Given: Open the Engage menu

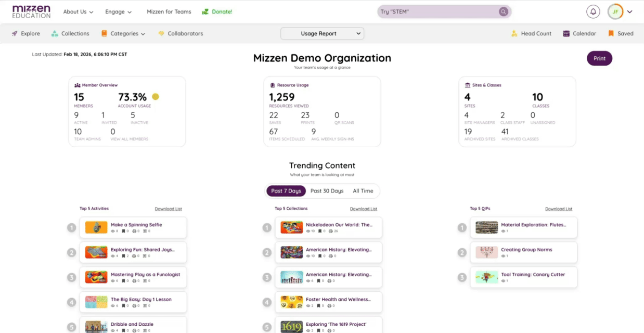Looking at the screenshot, I should pyautogui.click(x=118, y=11).
